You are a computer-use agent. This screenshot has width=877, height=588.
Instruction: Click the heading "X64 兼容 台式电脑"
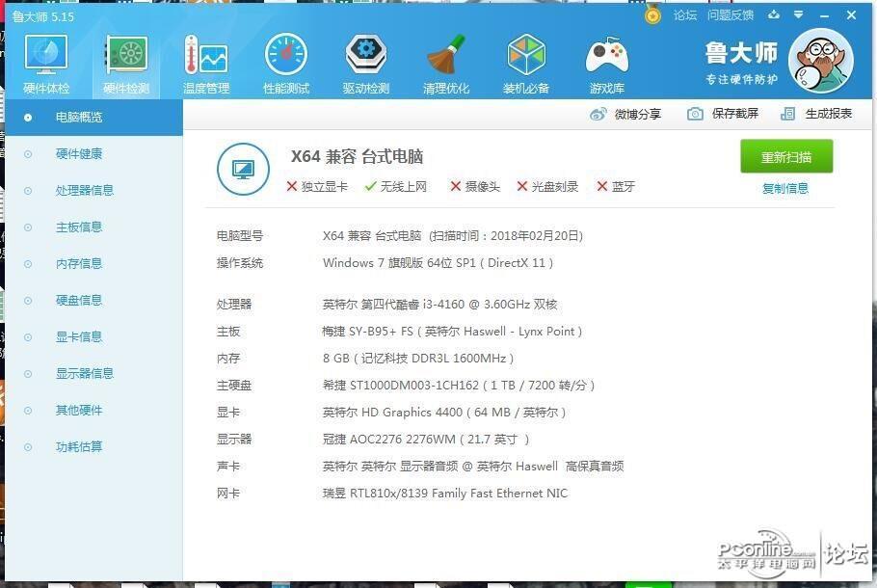[x=357, y=156]
